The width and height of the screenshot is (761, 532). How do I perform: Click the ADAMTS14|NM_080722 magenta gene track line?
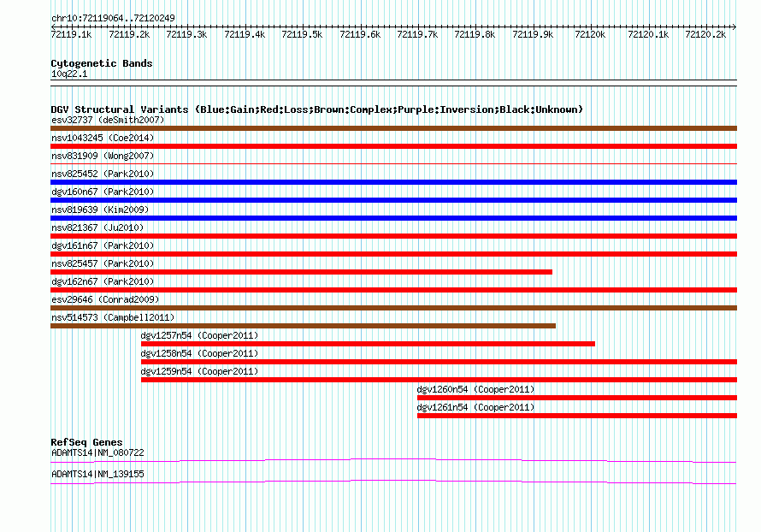393,460
